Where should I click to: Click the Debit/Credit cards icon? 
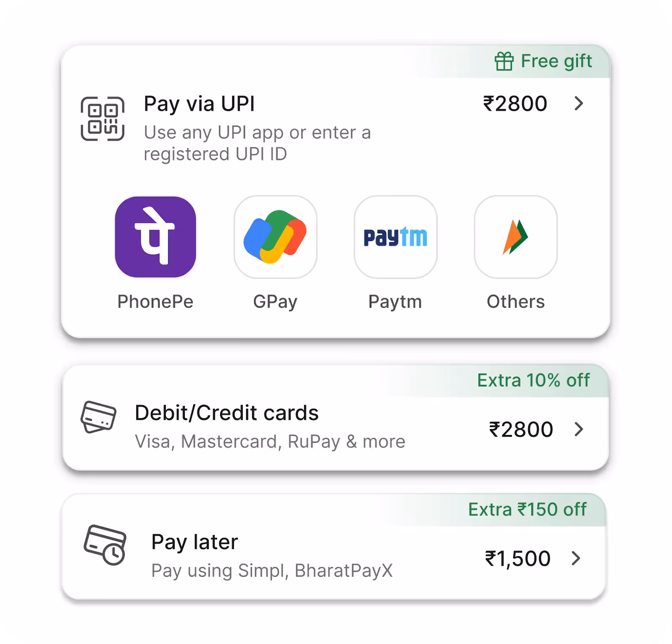pyautogui.click(x=98, y=417)
